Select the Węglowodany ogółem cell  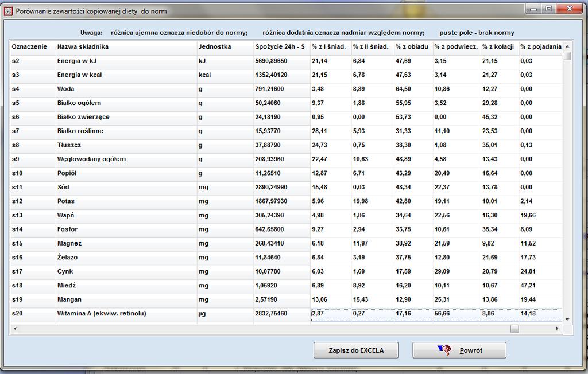point(126,159)
